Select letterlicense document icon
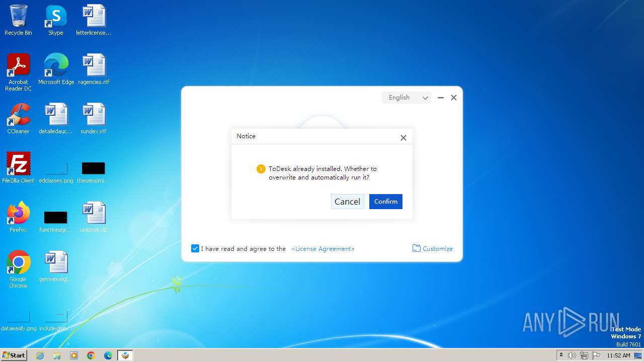 tap(94, 20)
